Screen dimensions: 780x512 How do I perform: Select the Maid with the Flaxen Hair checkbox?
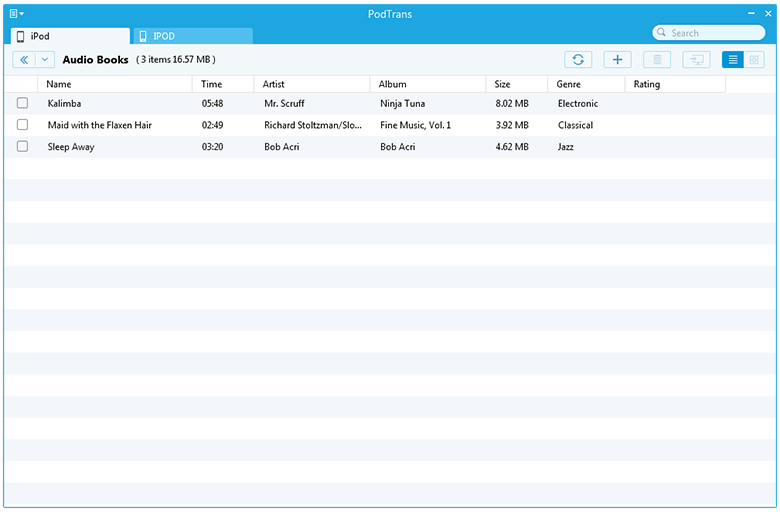pyautogui.click(x=22, y=125)
